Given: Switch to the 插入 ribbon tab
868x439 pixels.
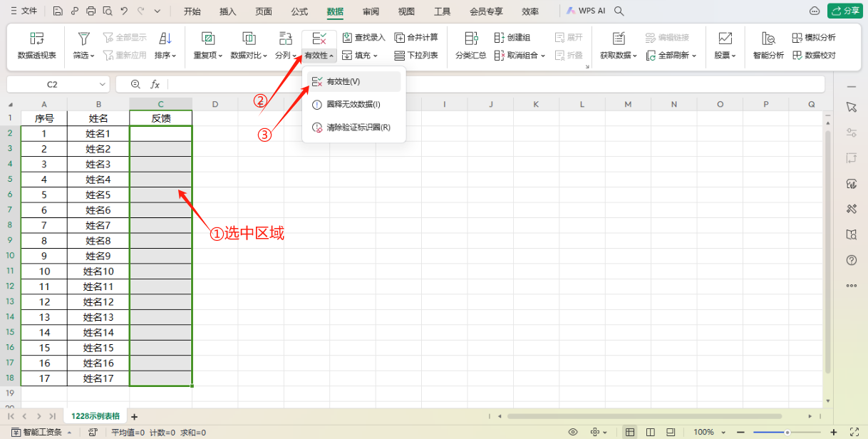Looking at the screenshot, I should click(x=228, y=11).
